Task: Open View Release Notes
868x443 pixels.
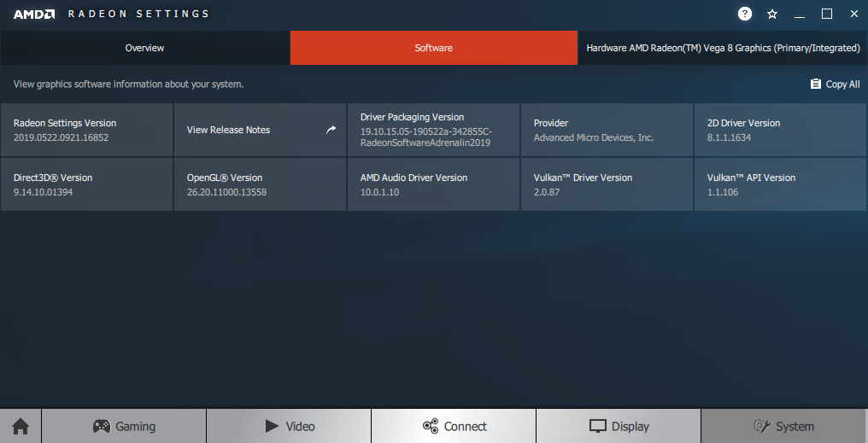Action: pos(228,130)
